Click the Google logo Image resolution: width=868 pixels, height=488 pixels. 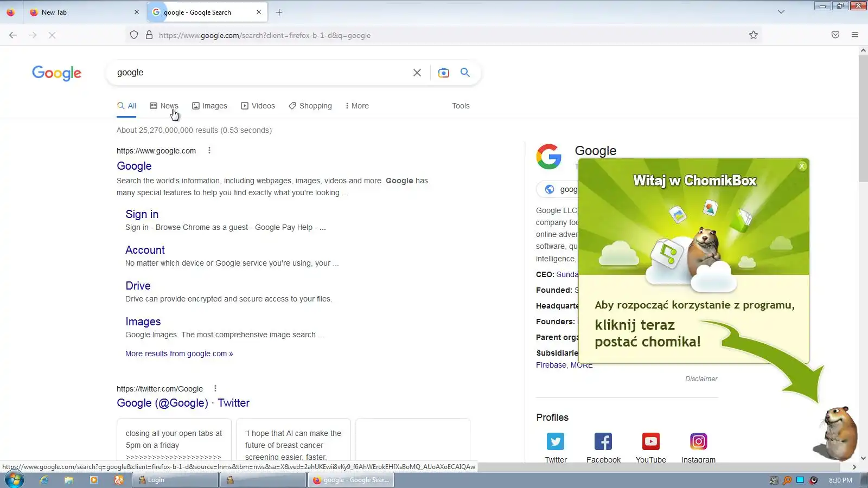[56, 73]
